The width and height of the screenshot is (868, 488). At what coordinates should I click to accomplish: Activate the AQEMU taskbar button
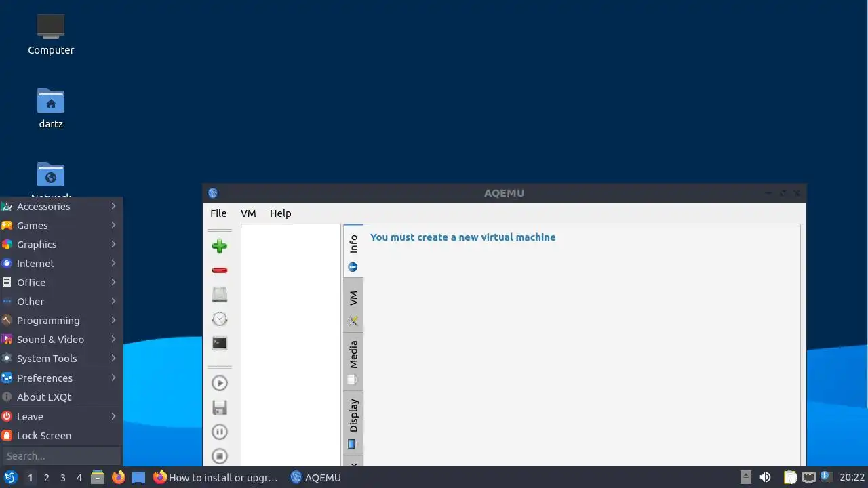coord(316,477)
